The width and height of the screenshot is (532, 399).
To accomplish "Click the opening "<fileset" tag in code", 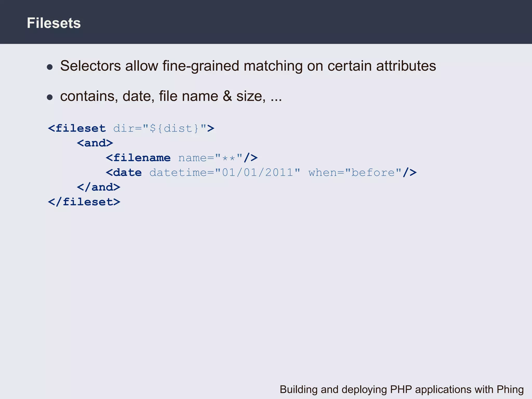I will coord(77,128).
